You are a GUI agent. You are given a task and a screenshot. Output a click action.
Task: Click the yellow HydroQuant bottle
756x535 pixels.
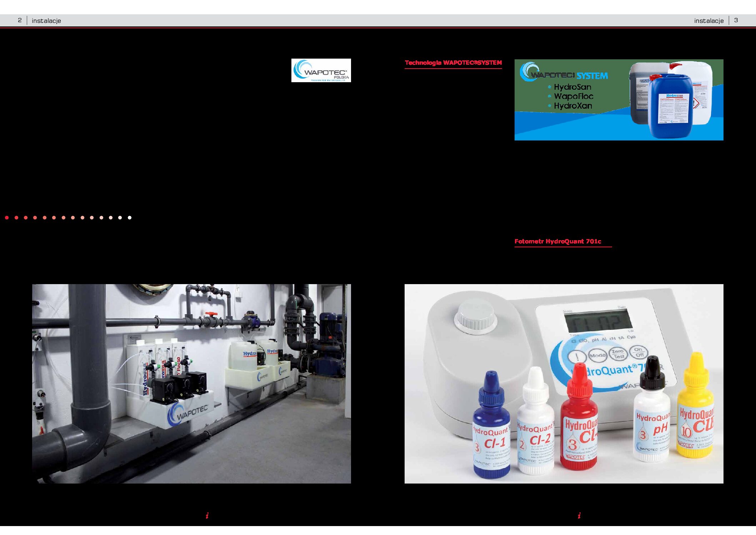pyautogui.click(x=696, y=405)
